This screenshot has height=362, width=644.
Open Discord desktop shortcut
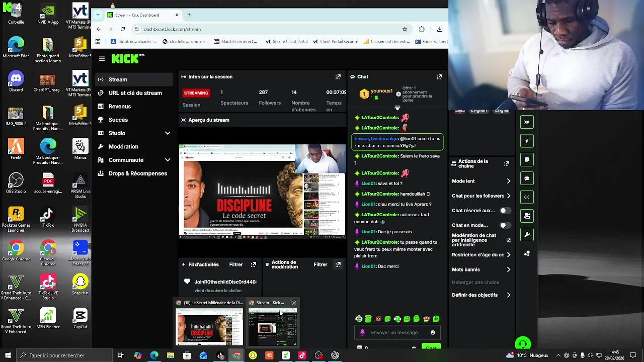point(16,81)
